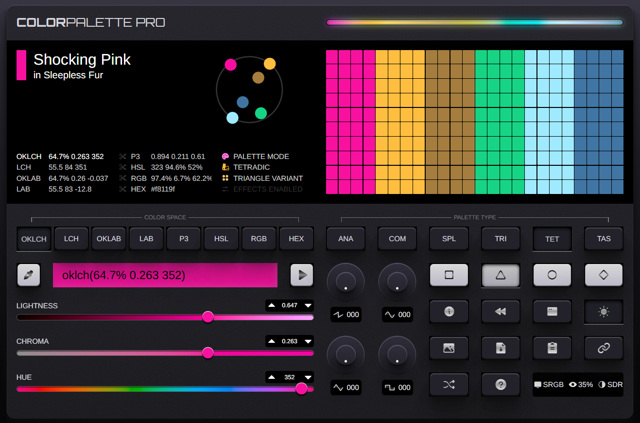This screenshot has height=423, width=640.
Task: Select the triangle variant shape button
Action: pos(501,275)
